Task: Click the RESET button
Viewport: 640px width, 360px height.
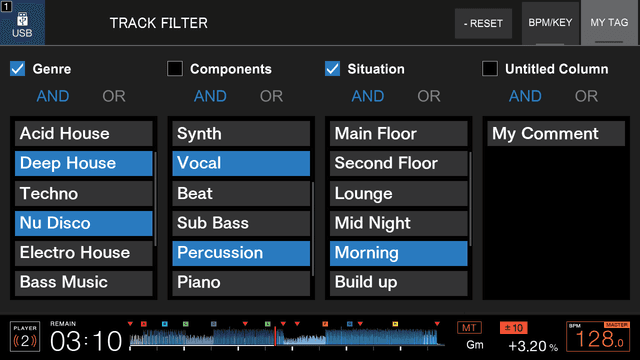Action: pos(483,24)
